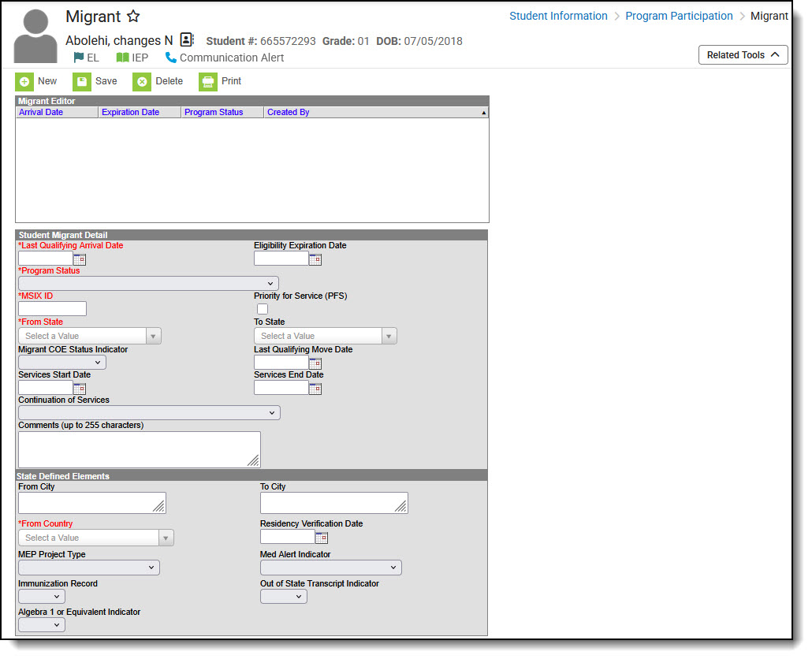Check the Priority for Service (PFS) checkbox
Screen dimensions: 812x659
(263, 309)
